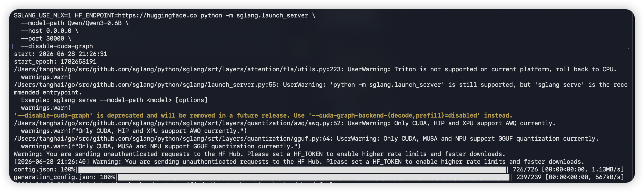The width and height of the screenshot is (644, 192).
Task: Click the 'warnings.warn(f"Only CUDA, MUSA and NPU' line
Action: (x=161, y=146)
